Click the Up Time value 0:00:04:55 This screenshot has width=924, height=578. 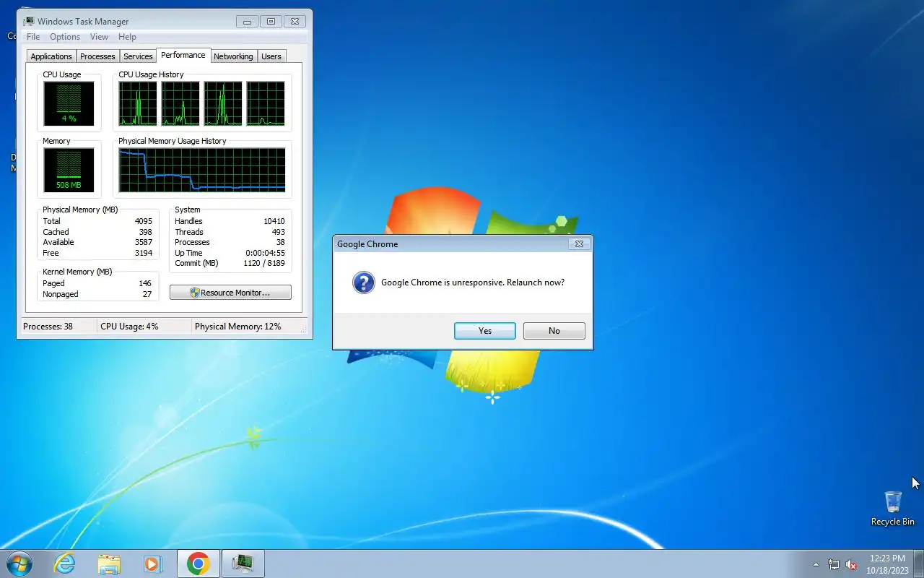(x=265, y=253)
